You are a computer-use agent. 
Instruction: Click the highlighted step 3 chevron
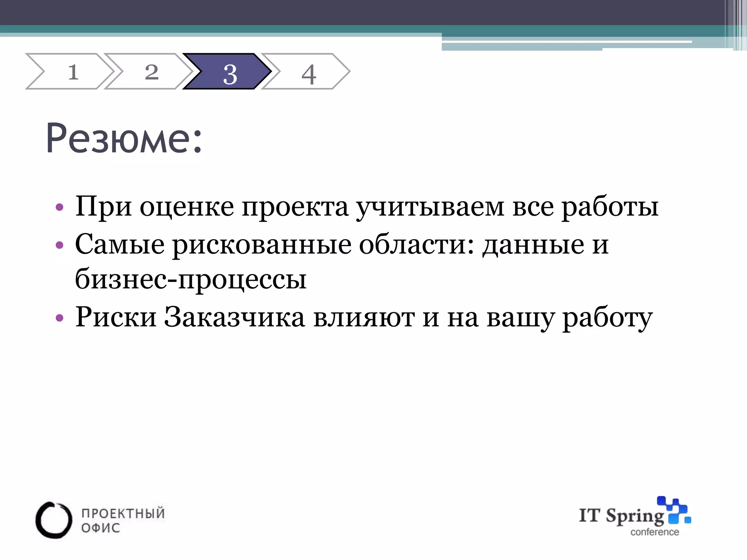[228, 71]
